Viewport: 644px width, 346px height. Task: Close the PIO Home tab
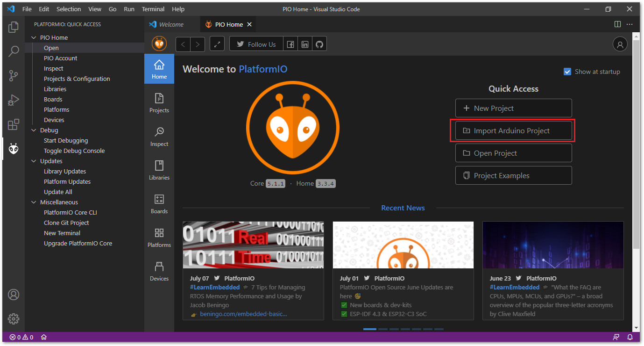pos(249,24)
